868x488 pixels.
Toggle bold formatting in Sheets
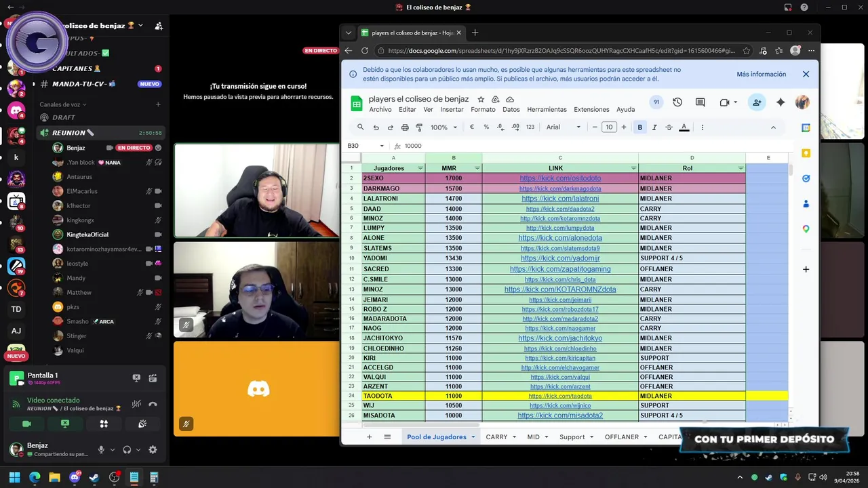pos(639,127)
